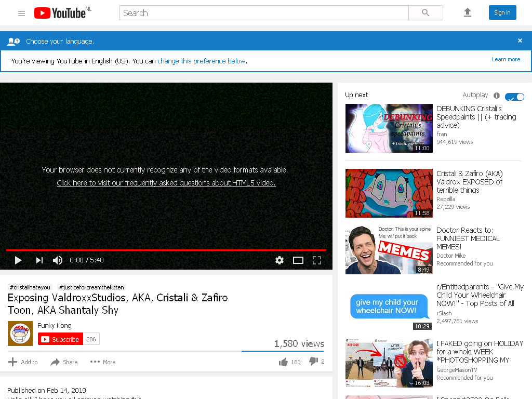This screenshot has height=399, width=532.
Task: Expand the More actions menu
Action: (x=103, y=362)
